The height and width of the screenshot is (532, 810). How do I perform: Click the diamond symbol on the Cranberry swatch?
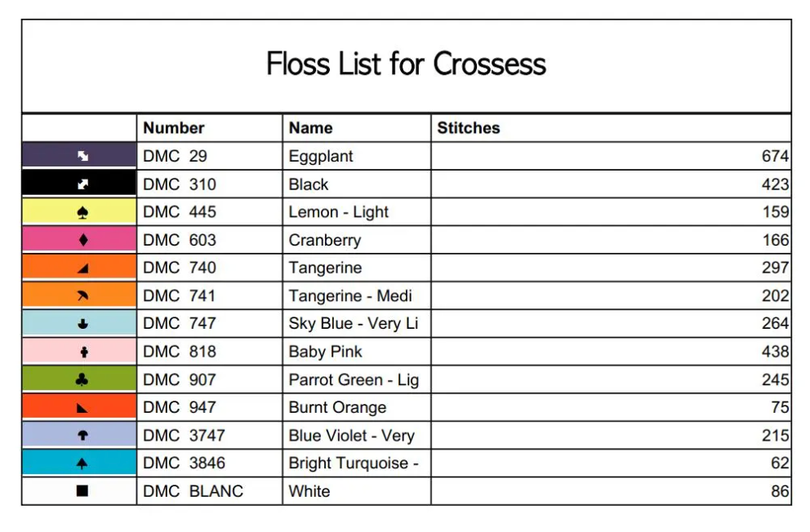click(x=82, y=240)
